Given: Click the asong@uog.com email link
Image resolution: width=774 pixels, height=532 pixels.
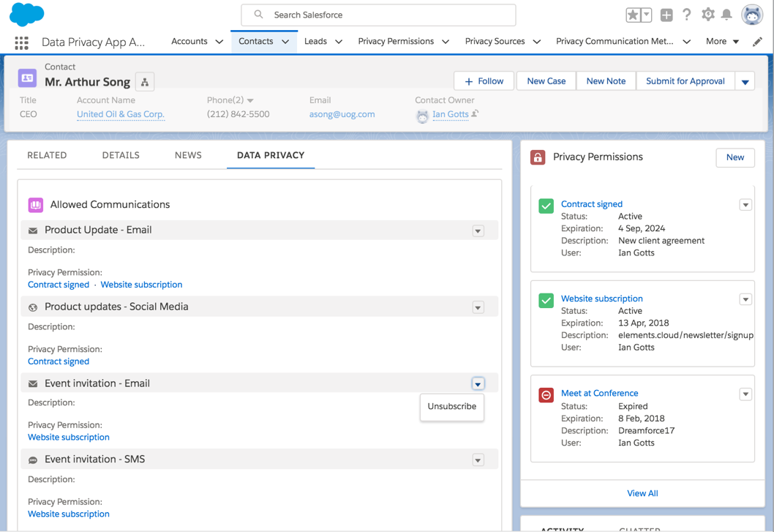Looking at the screenshot, I should tap(342, 114).
